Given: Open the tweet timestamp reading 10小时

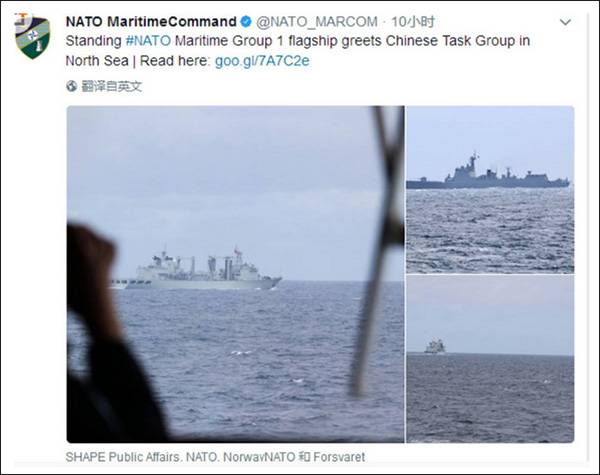Looking at the screenshot, I should (x=413, y=22).
